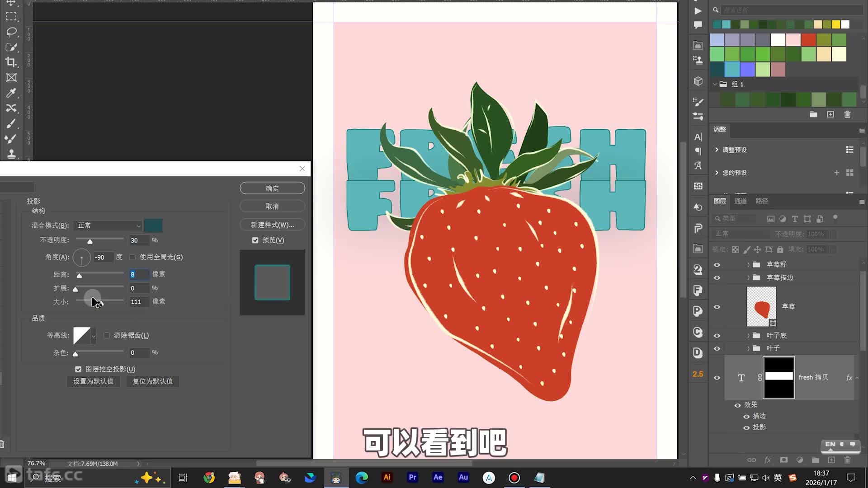Open the Glyphs panel icon
868x488 pixels.
[698, 166]
